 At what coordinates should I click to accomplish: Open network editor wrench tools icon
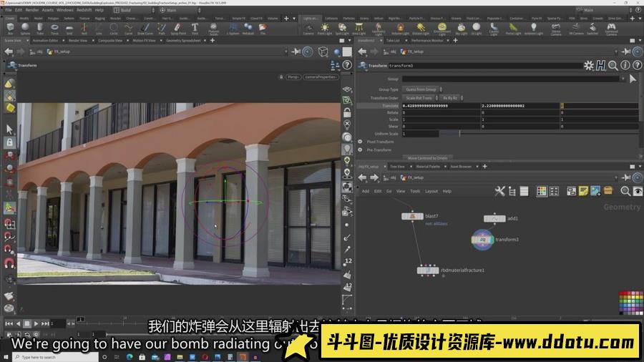coord(500,191)
